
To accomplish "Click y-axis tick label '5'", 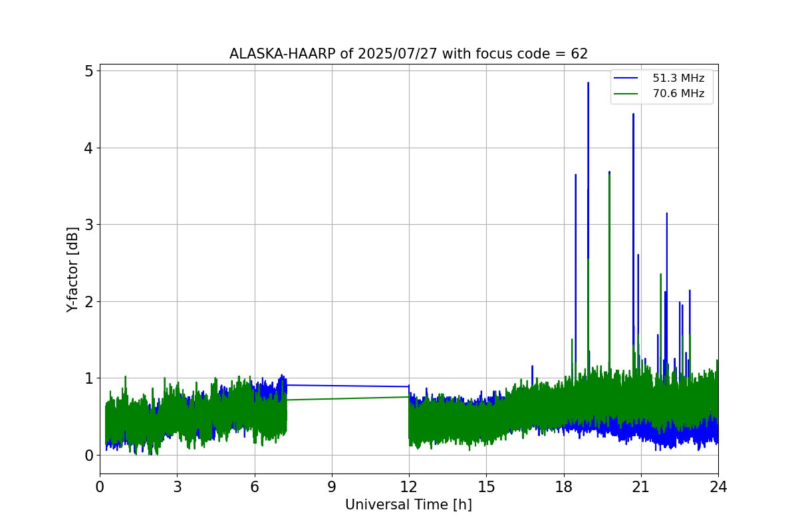I will (x=89, y=70).
